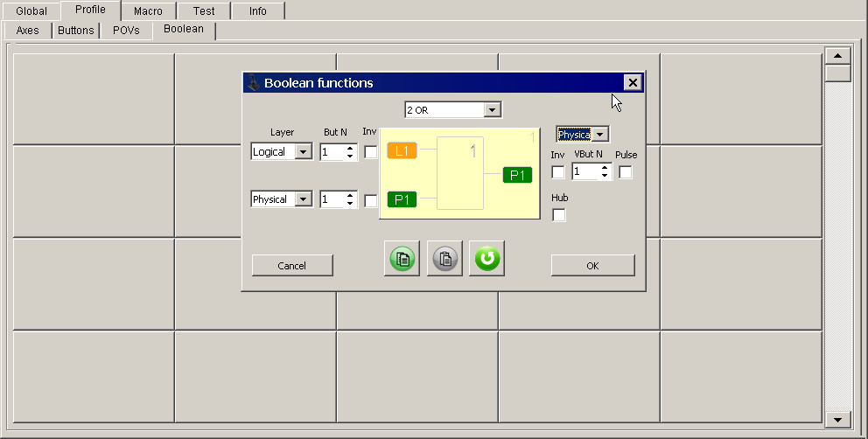This screenshot has width=868, height=439.
Task: Click the orange L1 input block
Action: [x=402, y=151]
